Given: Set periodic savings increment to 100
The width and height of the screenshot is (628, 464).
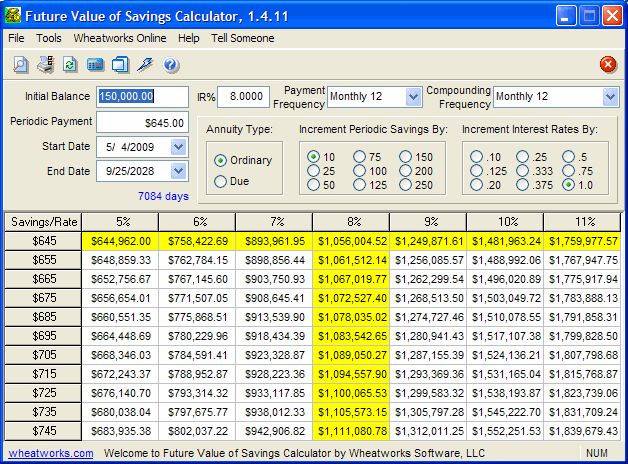Looking at the screenshot, I should 359,171.
